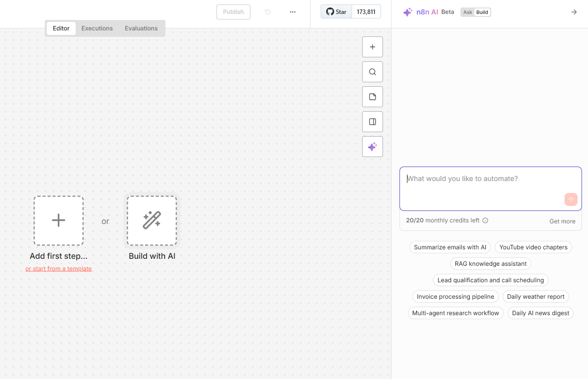Image resolution: width=588 pixels, height=379 pixels.
Task: Open the node search magnifier icon
Action: [373, 72]
